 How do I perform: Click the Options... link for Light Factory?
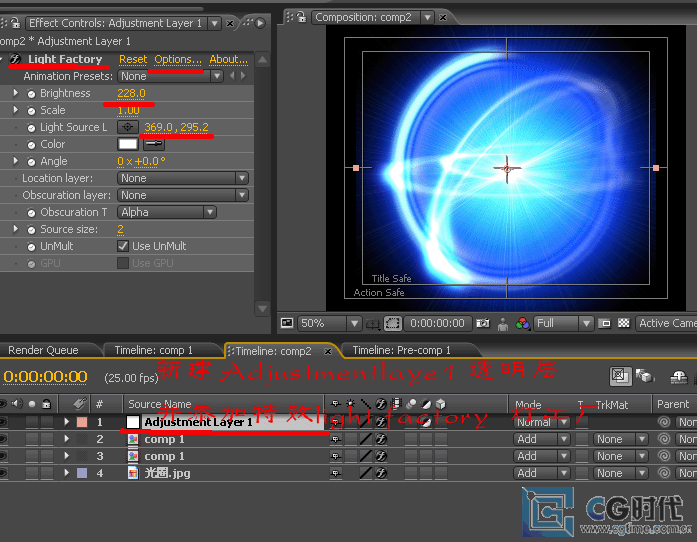coord(177,60)
